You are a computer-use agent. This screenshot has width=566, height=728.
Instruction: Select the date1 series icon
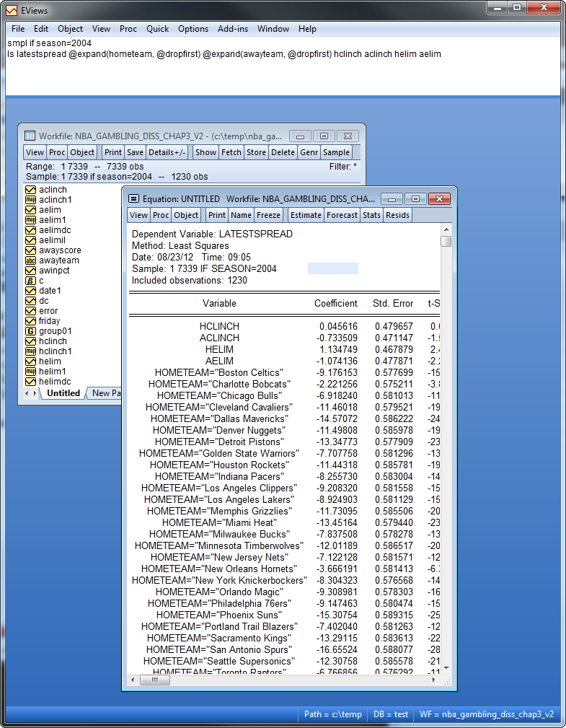pyautogui.click(x=30, y=291)
